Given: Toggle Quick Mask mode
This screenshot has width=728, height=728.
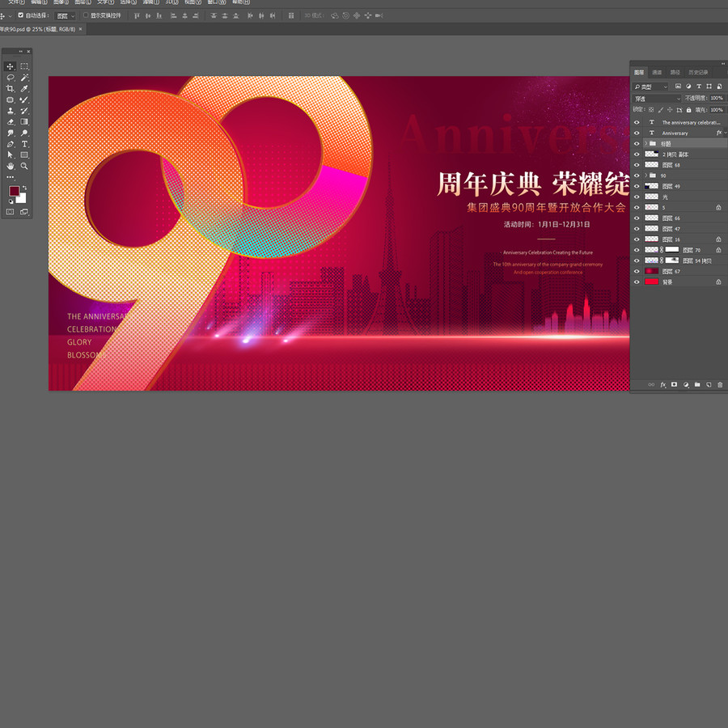Looking at the screenshot, I should pyautogui.click(x=11, y=212).
